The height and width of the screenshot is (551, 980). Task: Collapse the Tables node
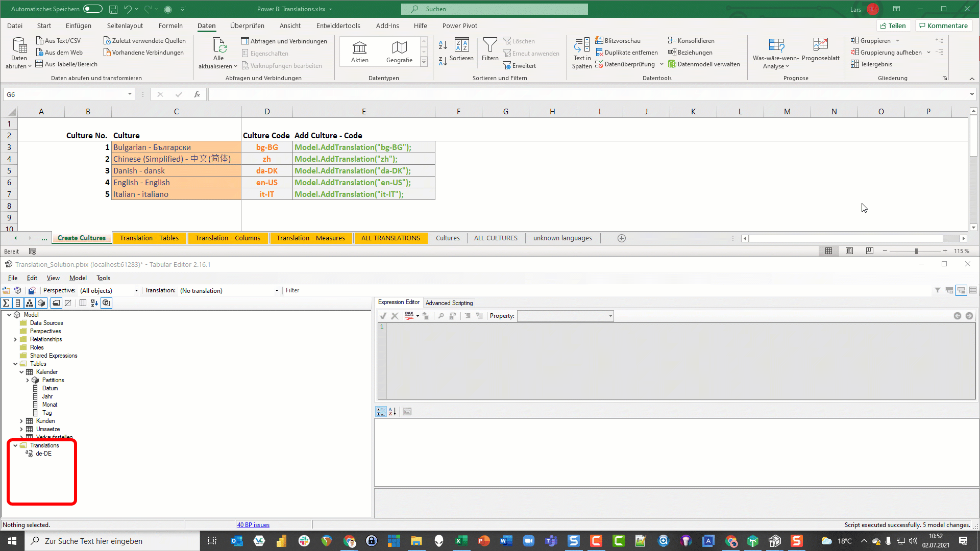click(x=15, y=364)
